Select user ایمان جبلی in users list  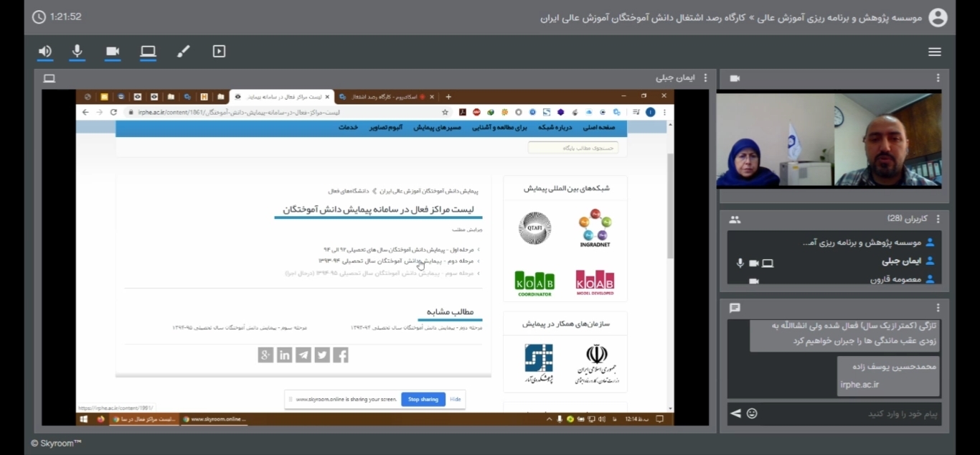834,261
